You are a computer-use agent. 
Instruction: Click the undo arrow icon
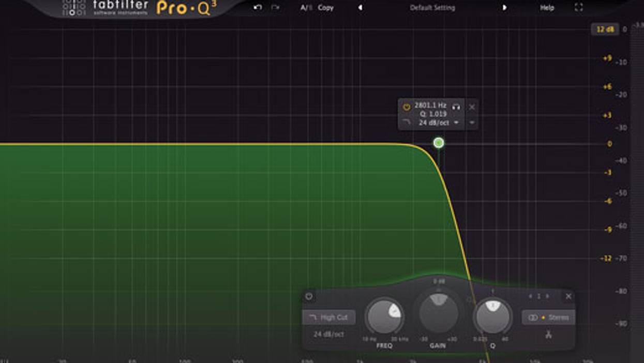coord(258,7)
